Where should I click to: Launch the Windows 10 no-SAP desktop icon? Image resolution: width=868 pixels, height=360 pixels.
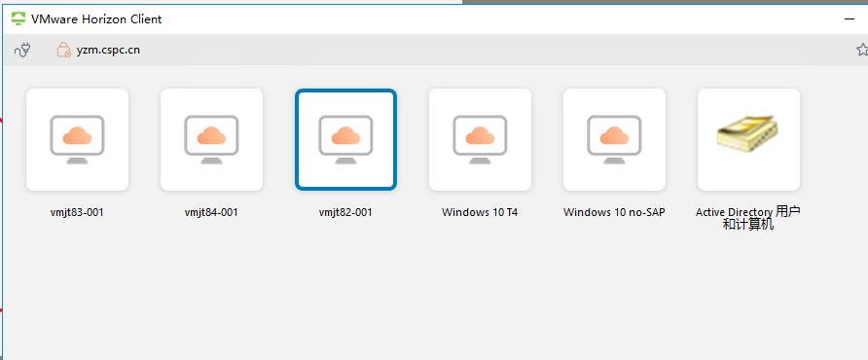click(x=614, y=139)
